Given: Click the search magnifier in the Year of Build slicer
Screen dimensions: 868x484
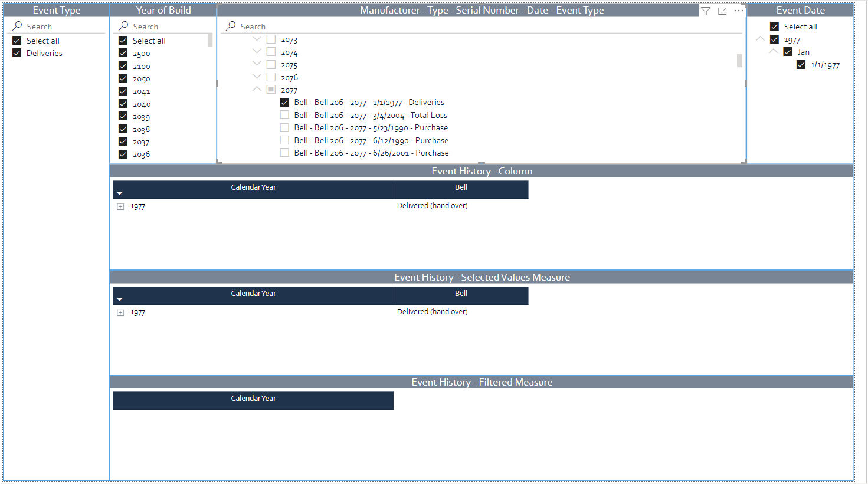Looking at the screenshot, I should pyautogui.click(x=124, y=26).
